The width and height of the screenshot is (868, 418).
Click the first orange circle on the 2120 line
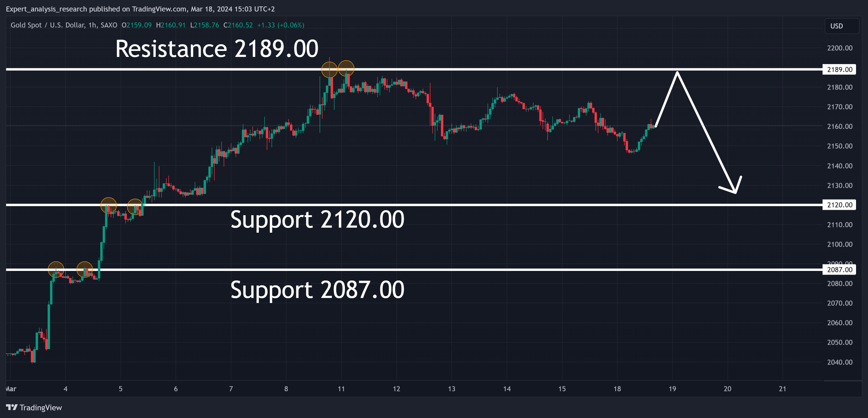(109, 205)
